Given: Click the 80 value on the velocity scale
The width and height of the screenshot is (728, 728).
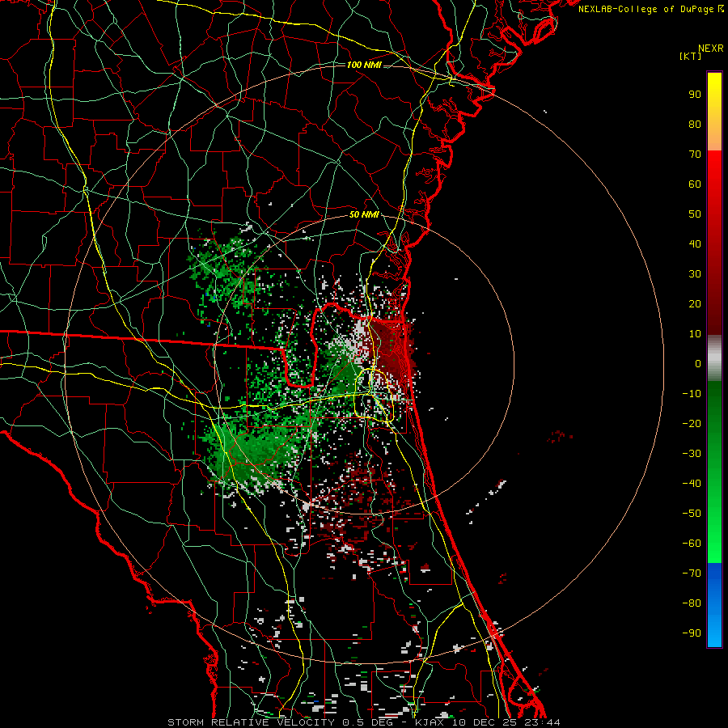Looking at the screenshot, I should [x=695, y=124].
